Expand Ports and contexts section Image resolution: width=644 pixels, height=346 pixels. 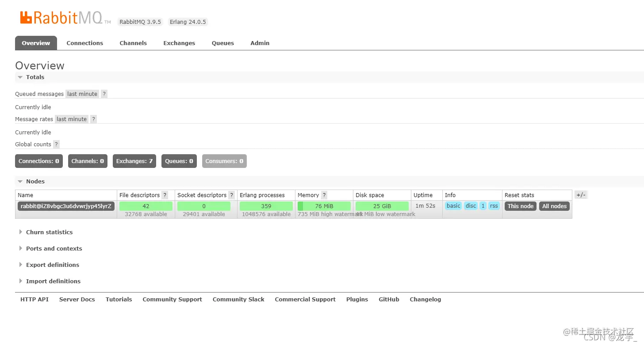point(50,248)
